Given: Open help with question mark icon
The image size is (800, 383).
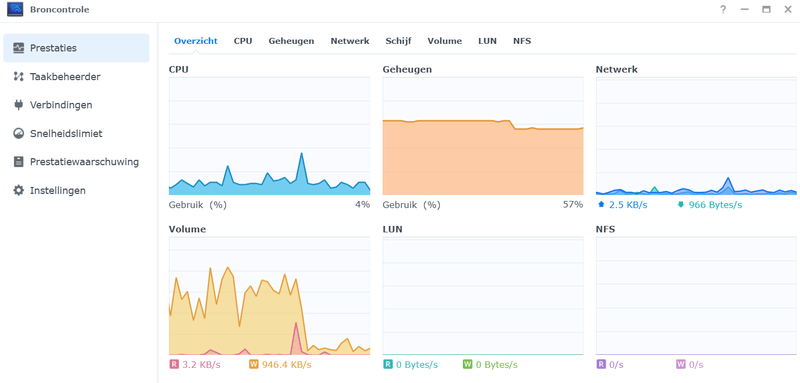Looking at the screenshot, I should (x=723, y=9).
